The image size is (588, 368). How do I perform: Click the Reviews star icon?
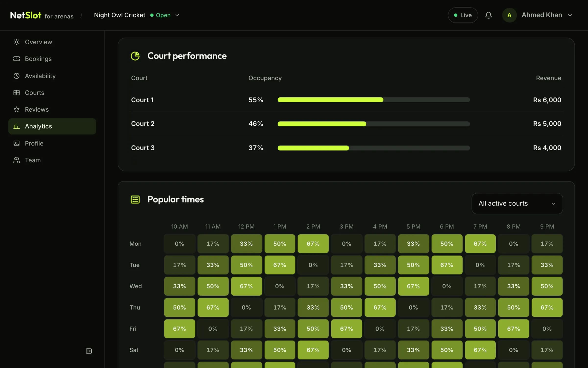tap(16, 109)
